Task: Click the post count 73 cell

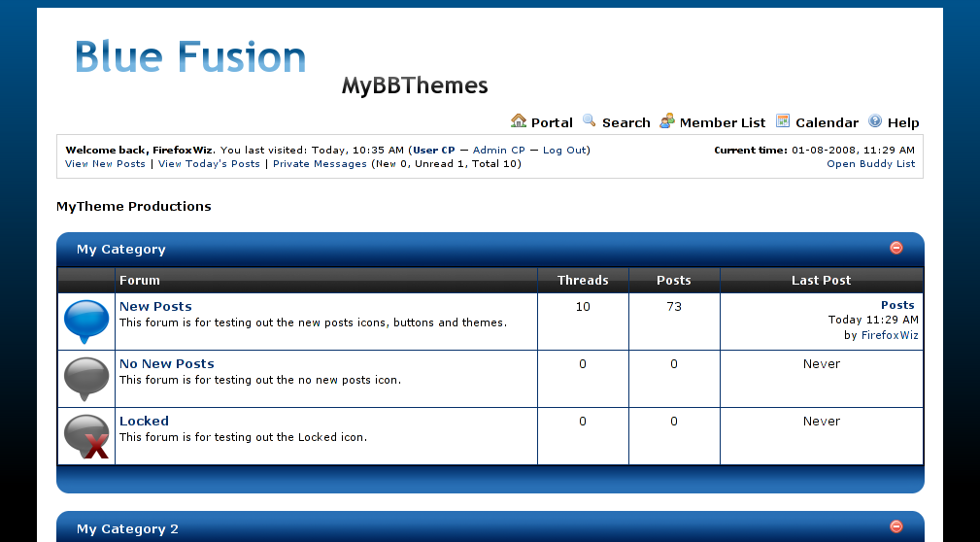Action: [x=674, y=306]
